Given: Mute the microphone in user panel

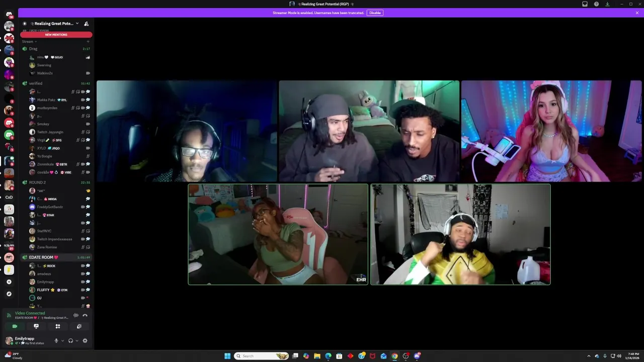Looking at the screenshot, I should [56, 341].
